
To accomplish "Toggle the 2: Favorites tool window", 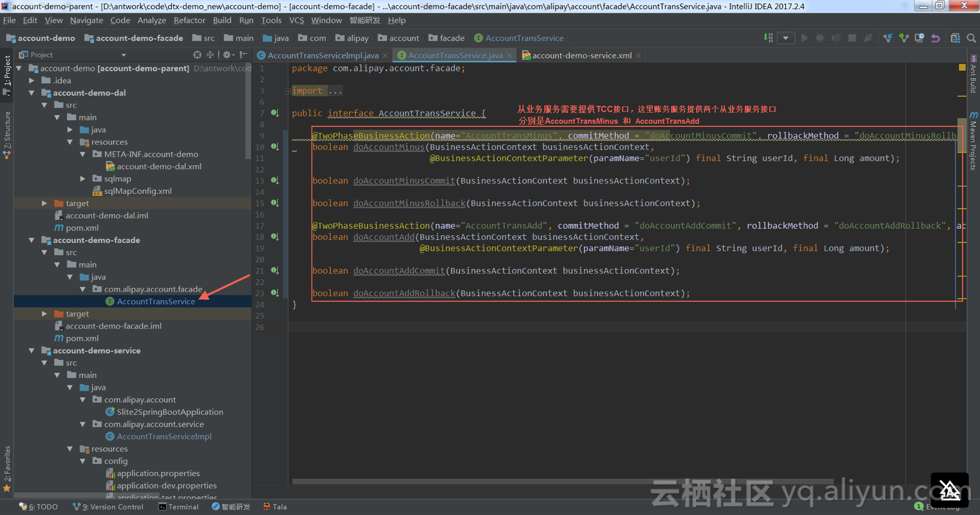I will (x=7, y=469).
